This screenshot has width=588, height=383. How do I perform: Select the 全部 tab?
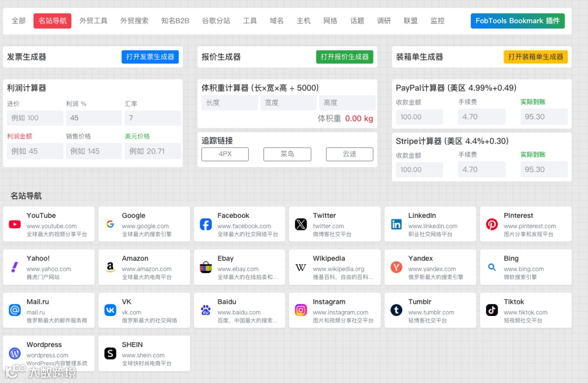pyautogui.click(x=19, y=21)
